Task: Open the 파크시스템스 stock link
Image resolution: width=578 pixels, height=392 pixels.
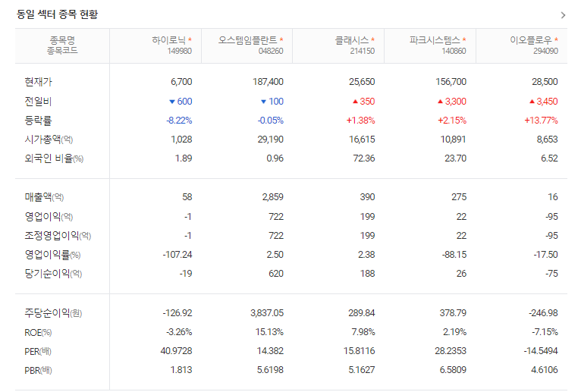Action: (x=435, y=39)
